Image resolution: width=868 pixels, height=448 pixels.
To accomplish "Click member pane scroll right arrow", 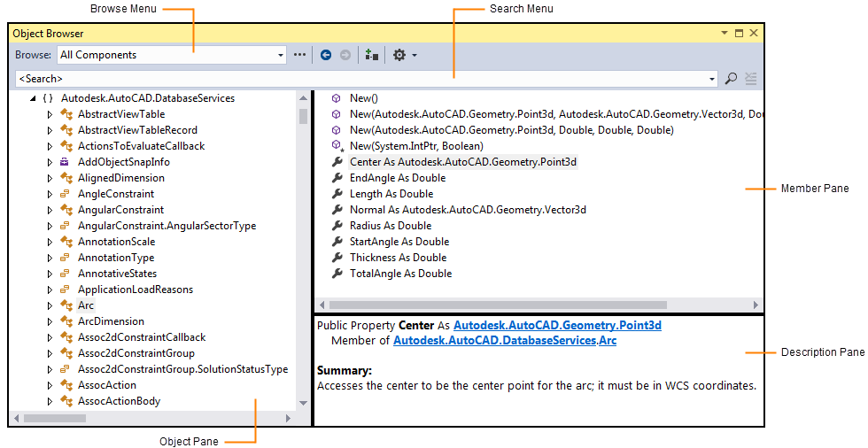I will click(x=756, y=305).
